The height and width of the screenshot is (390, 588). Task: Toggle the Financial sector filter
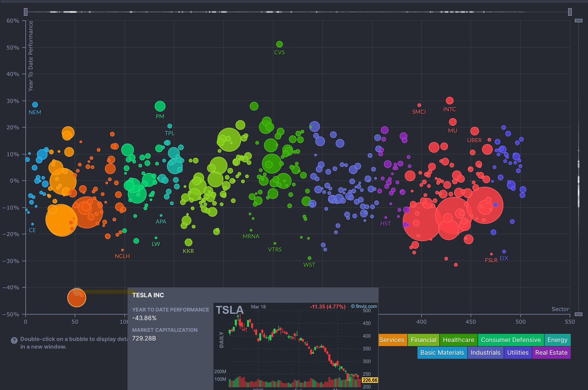click(423, 340)
